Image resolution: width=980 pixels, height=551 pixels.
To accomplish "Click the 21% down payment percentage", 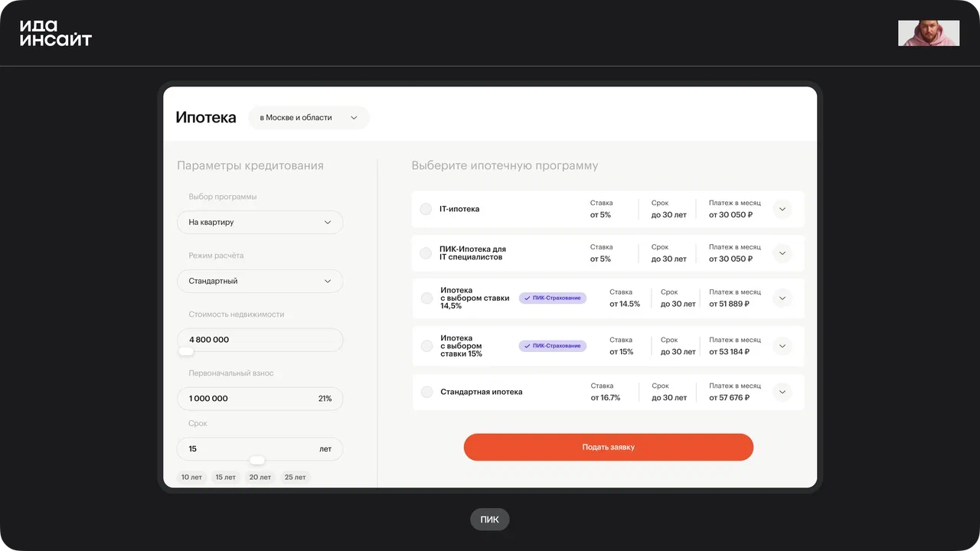I will [325, 399].
